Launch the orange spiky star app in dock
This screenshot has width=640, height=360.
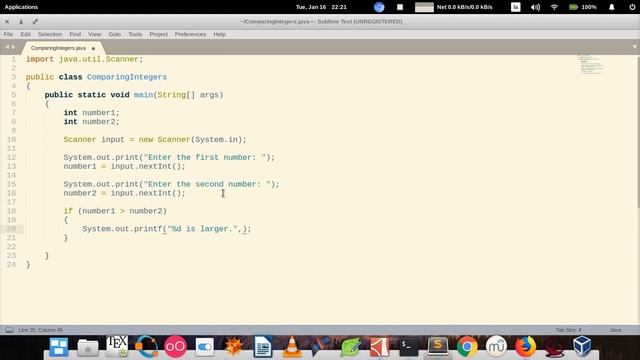pos(234,347)
